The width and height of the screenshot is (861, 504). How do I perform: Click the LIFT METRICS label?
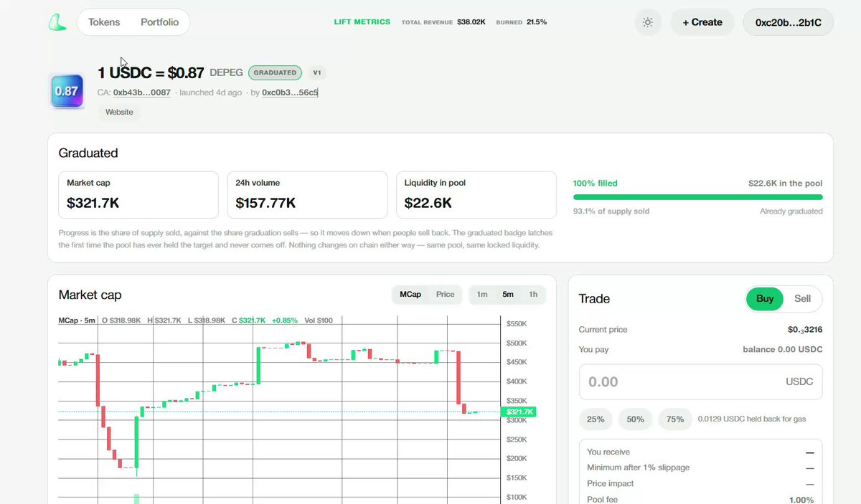point(362,22)
